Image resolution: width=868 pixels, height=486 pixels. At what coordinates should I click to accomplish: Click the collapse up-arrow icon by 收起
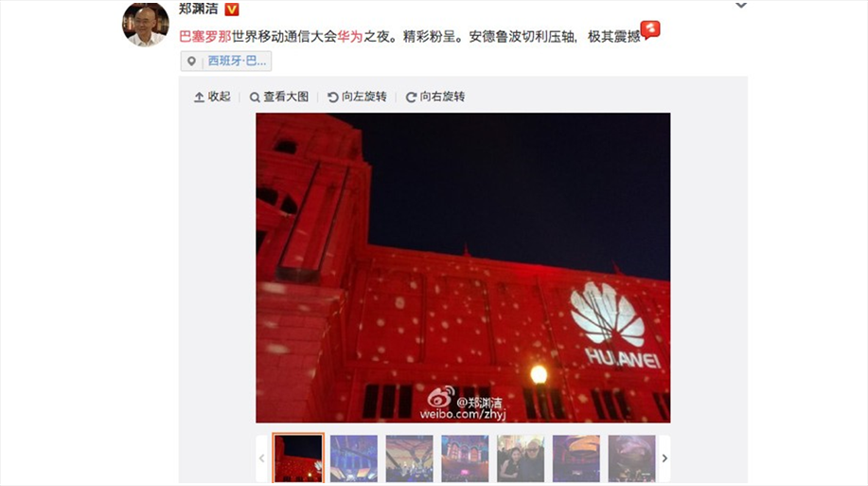200,97
